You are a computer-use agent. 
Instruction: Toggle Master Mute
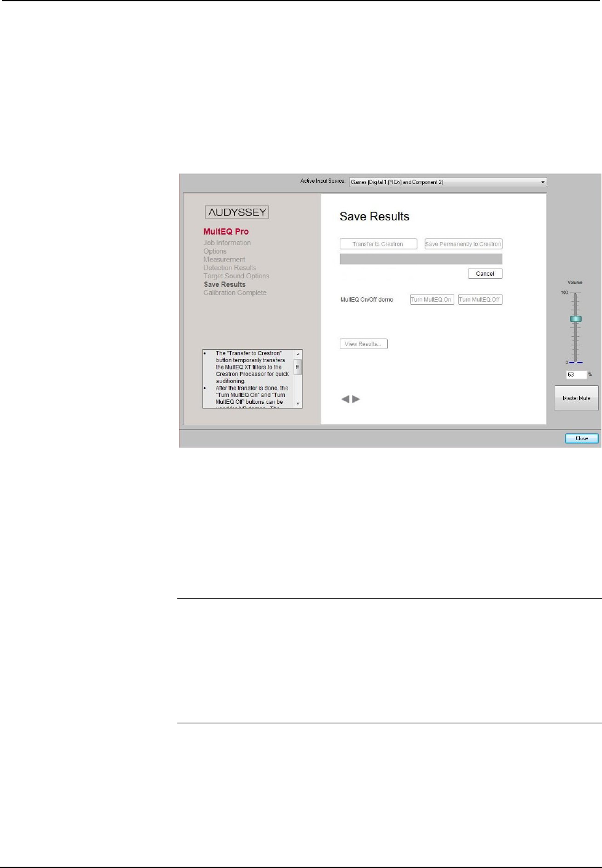tap(576, 398)
